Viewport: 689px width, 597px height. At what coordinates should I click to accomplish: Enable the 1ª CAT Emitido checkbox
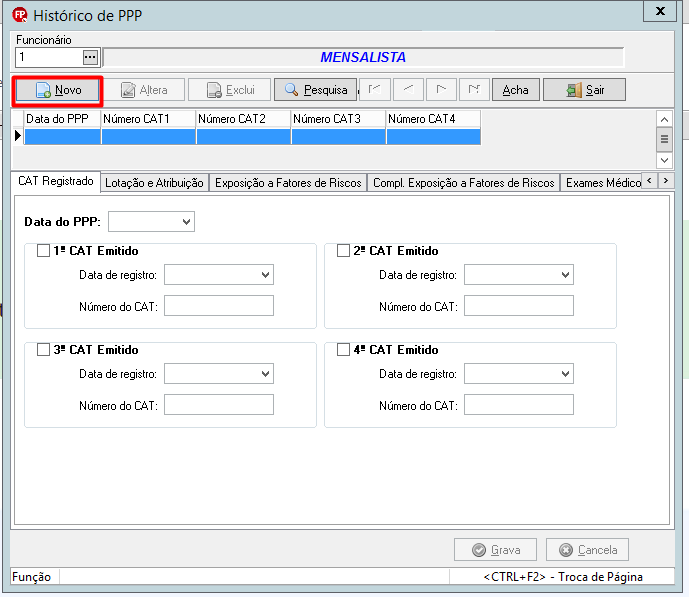click(x=43, y=251)
